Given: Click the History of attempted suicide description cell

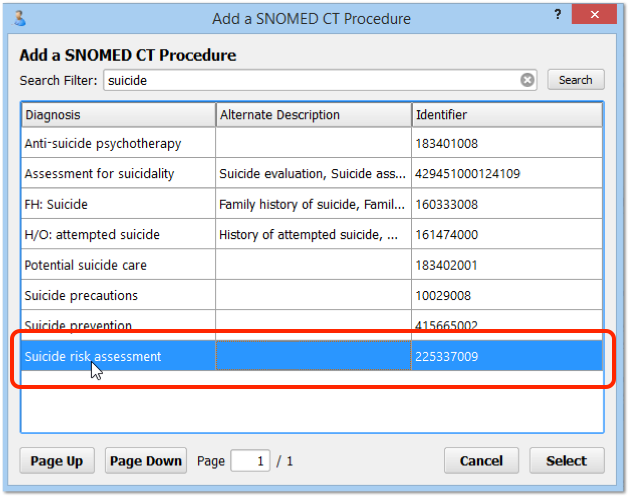Looking at the screenshot, I should tap(313, 234).
